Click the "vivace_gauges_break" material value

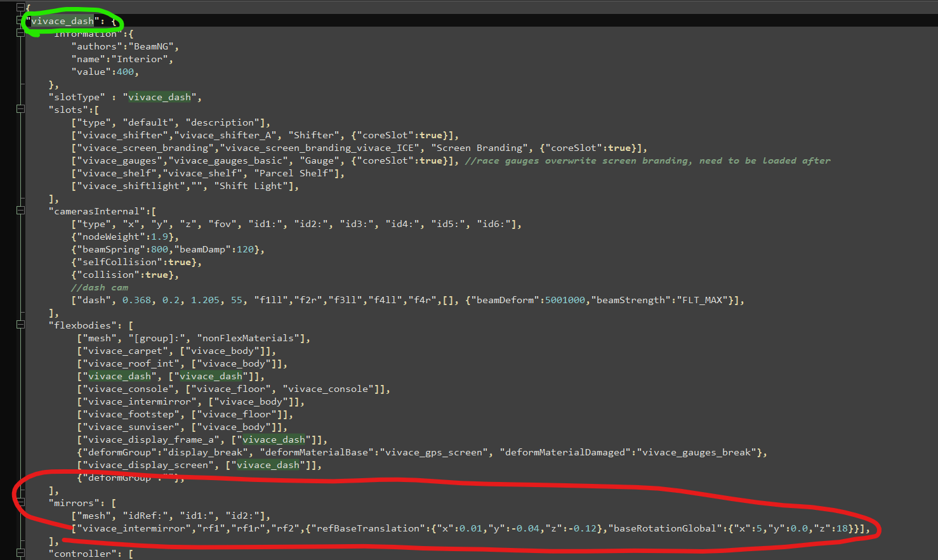(696, 452)
